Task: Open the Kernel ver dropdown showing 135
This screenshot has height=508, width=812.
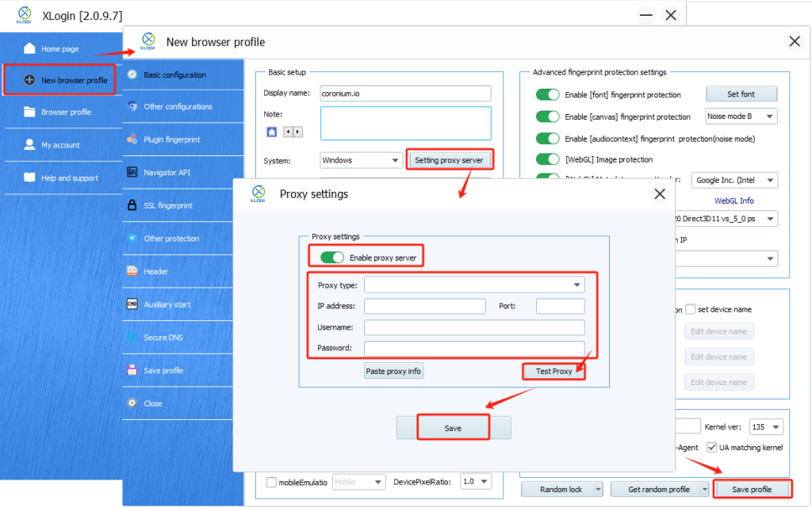Action: [767, 427]
